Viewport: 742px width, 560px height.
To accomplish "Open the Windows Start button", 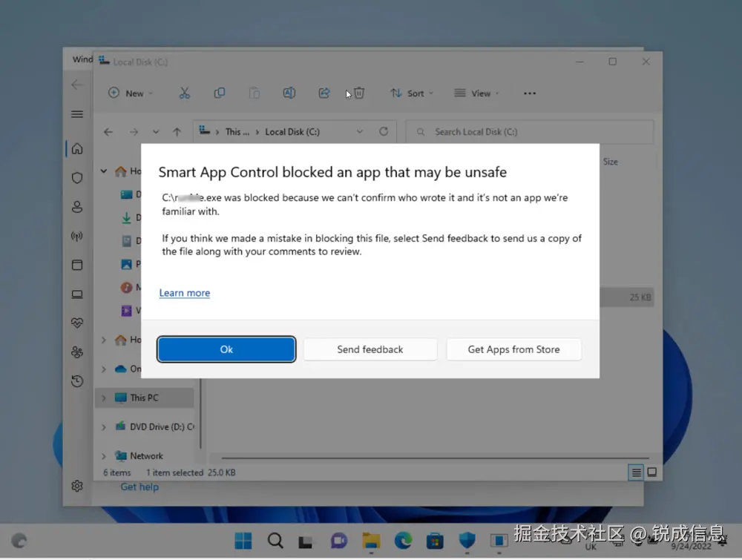I will [x=243, y=541].
